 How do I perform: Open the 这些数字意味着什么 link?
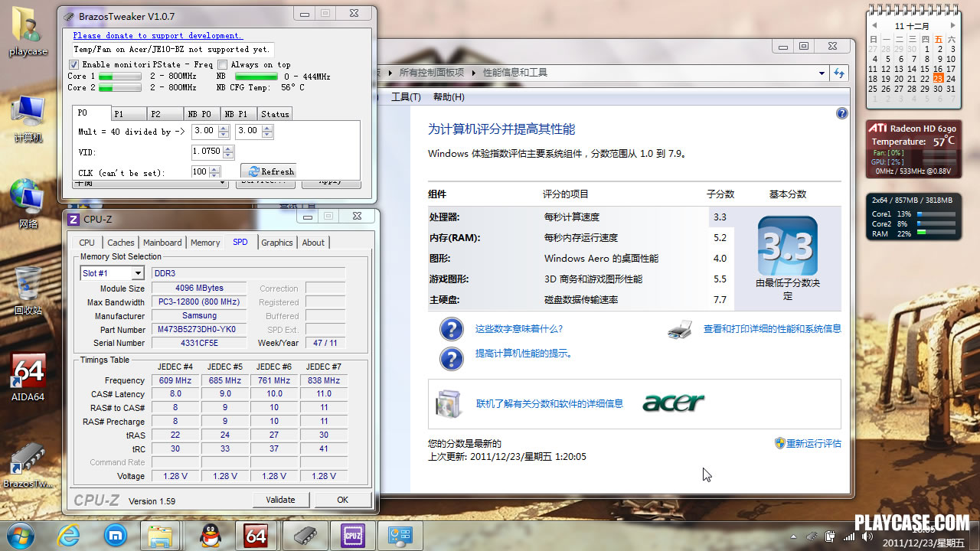519,329
